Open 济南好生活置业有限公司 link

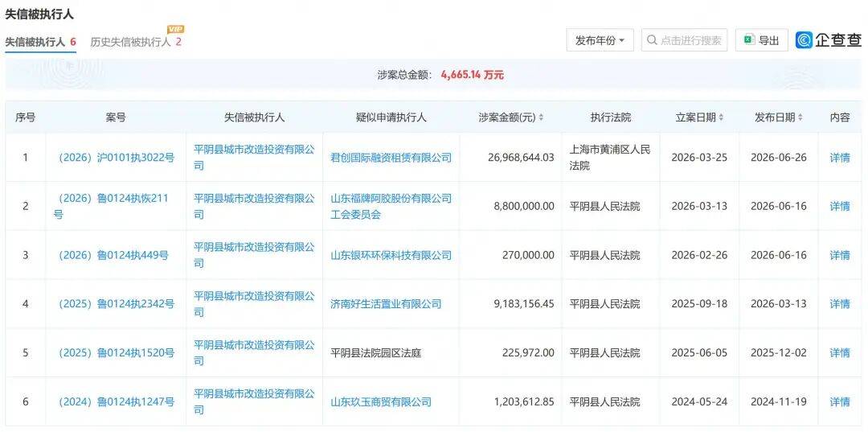pyautogui.click(x=386, y=303)
